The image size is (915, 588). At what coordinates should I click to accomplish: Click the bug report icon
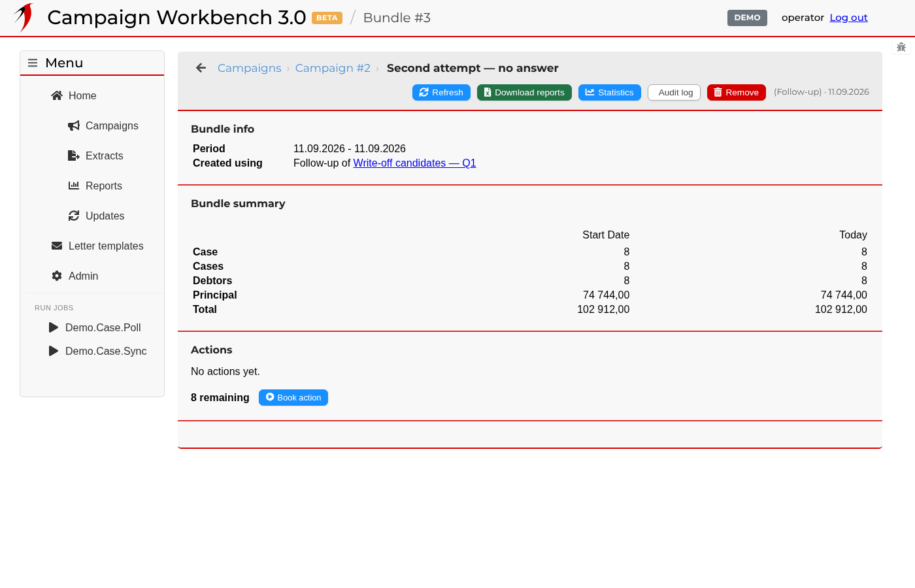pyautogui.click(x=901, y=47)
